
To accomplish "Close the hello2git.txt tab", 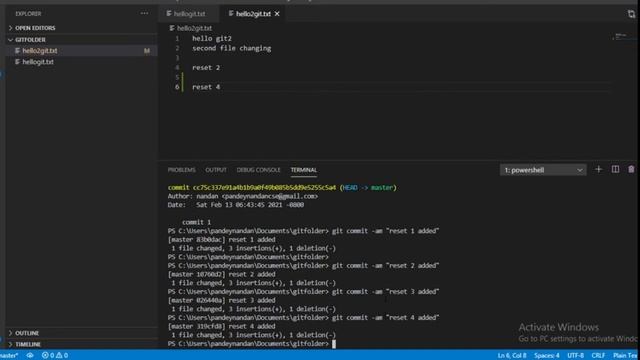I will (x=277, y=14).
